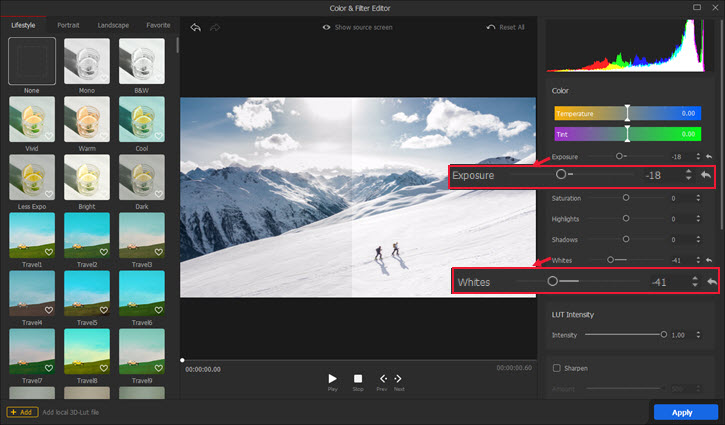Open the Landscape filter tab
Screen dimensions: 725x425
pyautogui.click(x=114, y=24)
